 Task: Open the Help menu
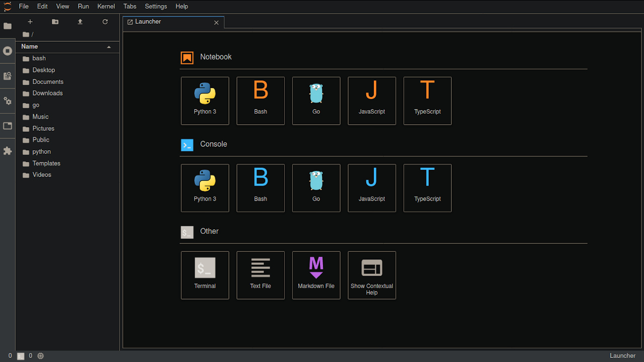(182, 7)
